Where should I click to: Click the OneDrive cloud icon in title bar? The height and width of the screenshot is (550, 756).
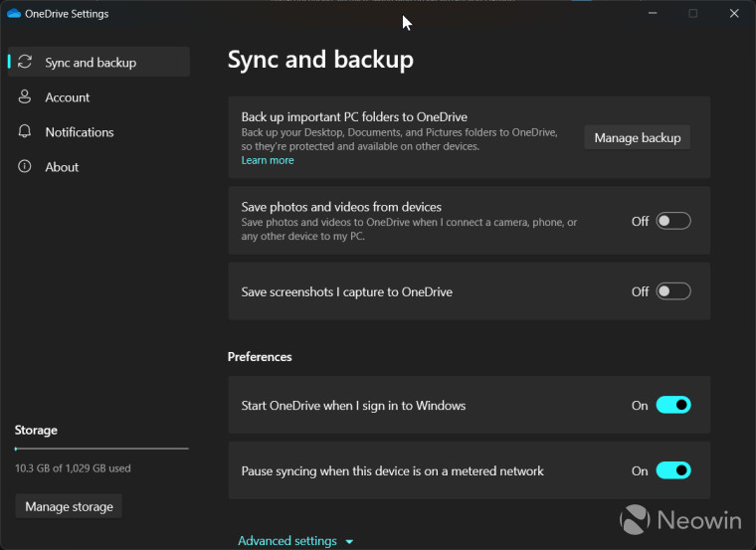pyautogui.click(x=14, y=14)
